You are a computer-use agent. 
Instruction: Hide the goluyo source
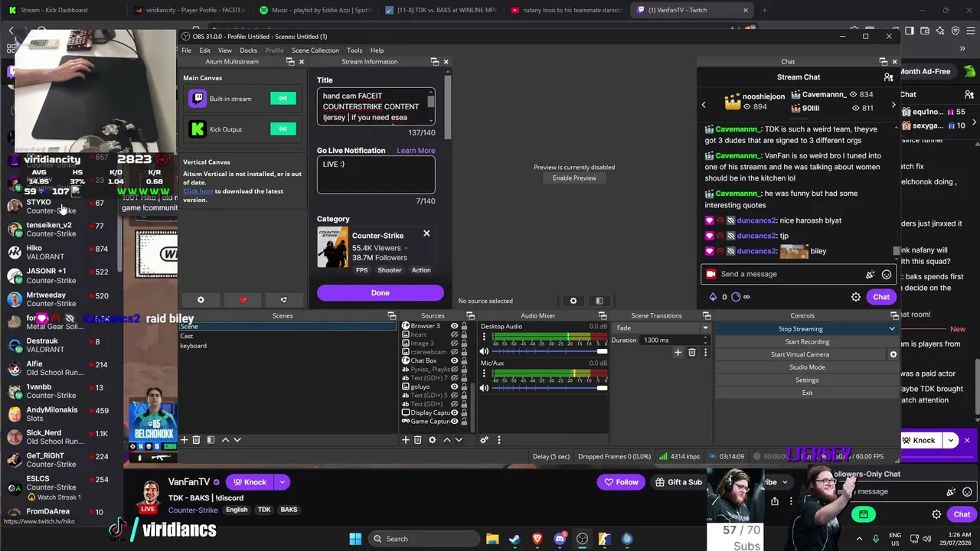(454, 386)
